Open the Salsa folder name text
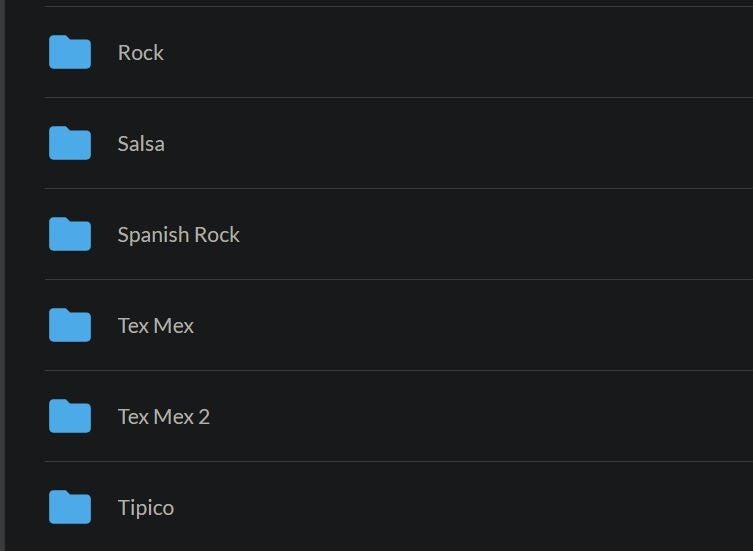This screenshot has height=551, width=753. click(x=141, y=144)
